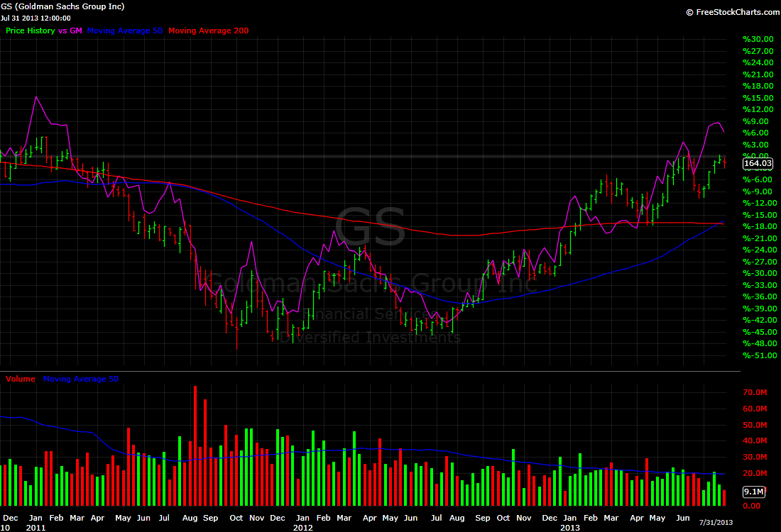Click the %15.00 axis label
Screen dimensions: 781x532
(758, 98)
